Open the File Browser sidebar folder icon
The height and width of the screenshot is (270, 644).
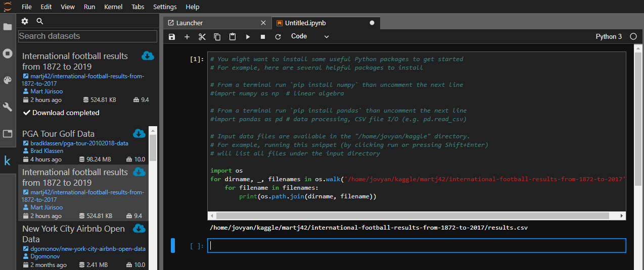click(x=8, y=27)
